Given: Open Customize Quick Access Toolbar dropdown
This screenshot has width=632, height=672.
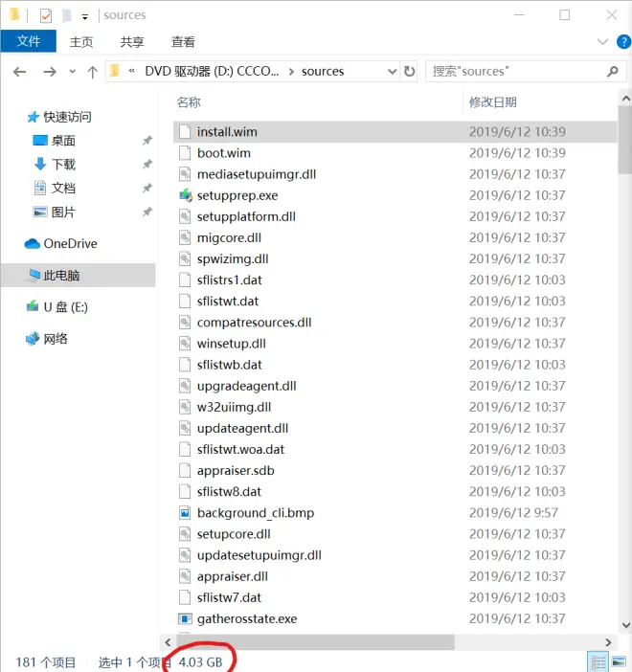Looking at the screenshot, I should (85, 16).
